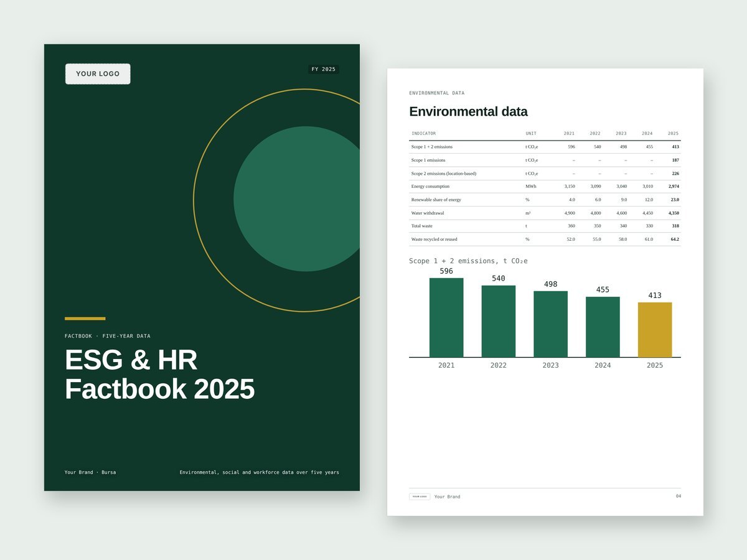The width and height of the screenshot is (747, 560).
Task: Click the page number 04
Action: [679, 496]
